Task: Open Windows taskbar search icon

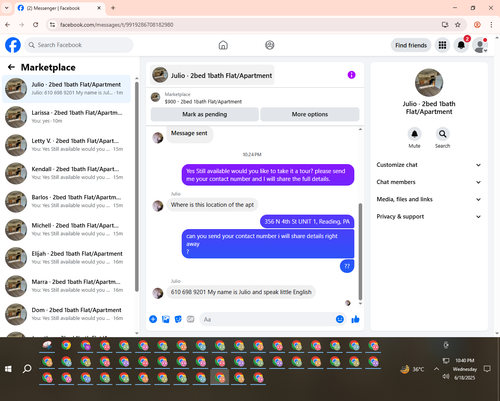Action: tap(27, 369)
